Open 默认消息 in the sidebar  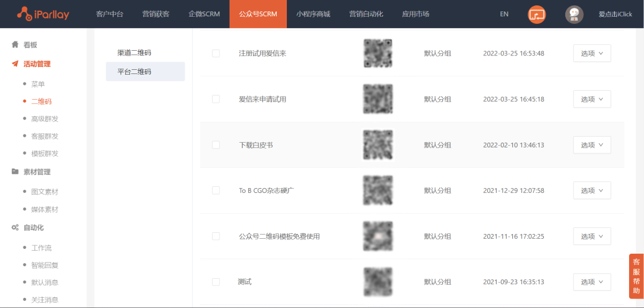pyautogui.click(x=45, y=282)
